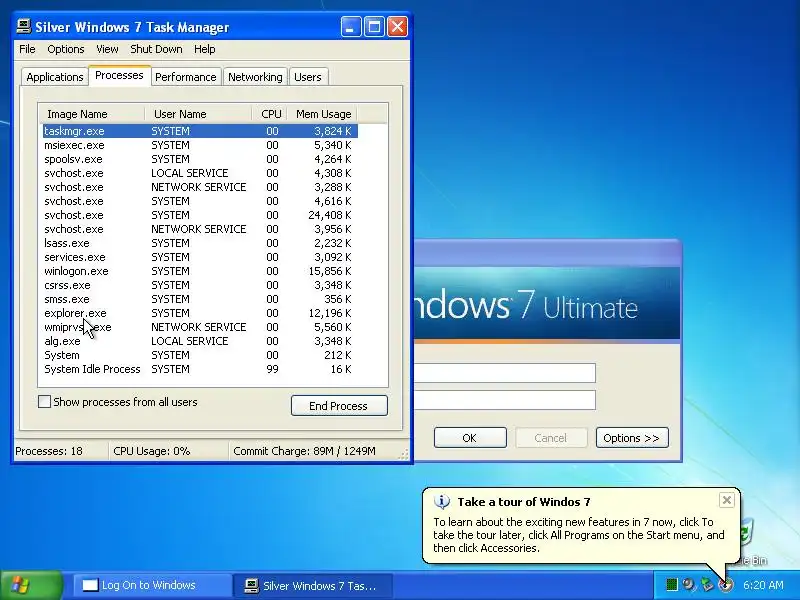Open the View menu
Image resolution: width=800 pixels, height=600 pixels.
(x=107, y=49)
